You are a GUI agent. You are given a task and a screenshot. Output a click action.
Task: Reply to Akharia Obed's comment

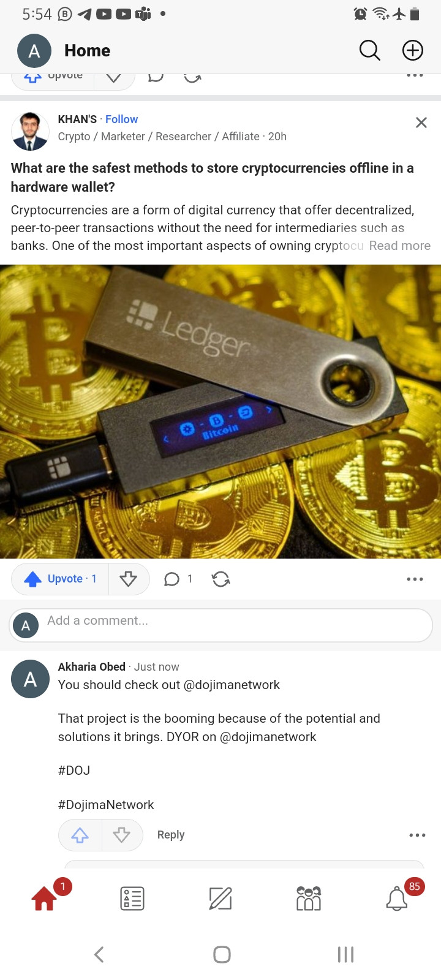pyautogui.click(x=171, y=835)
